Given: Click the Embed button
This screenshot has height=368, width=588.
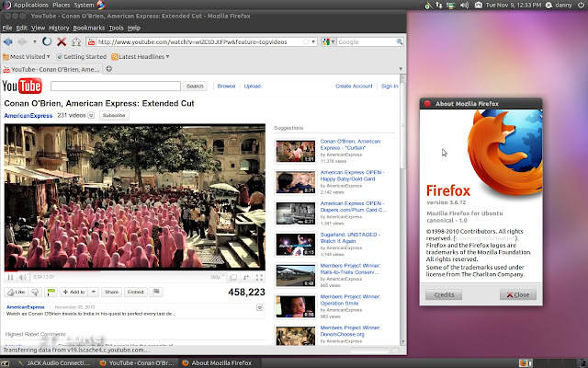Looking at the screenshot, I should click(x=135, y=292).
